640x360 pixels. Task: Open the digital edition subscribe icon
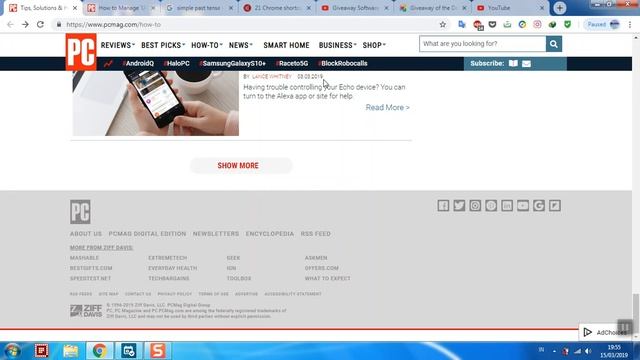(x=513, y=63)
